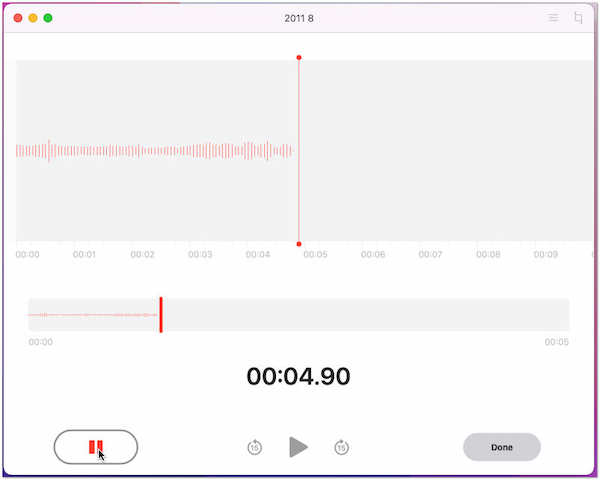Click the recorded waveform in the main view
This screenshot has height=480, width=600.
pos(150,151)
